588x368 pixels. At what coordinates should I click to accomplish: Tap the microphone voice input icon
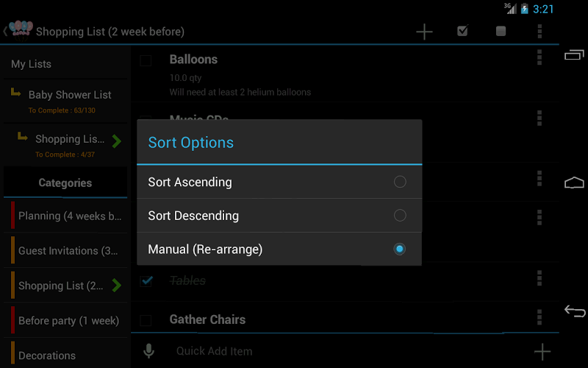pyautogui.click(x=148, y=351)
